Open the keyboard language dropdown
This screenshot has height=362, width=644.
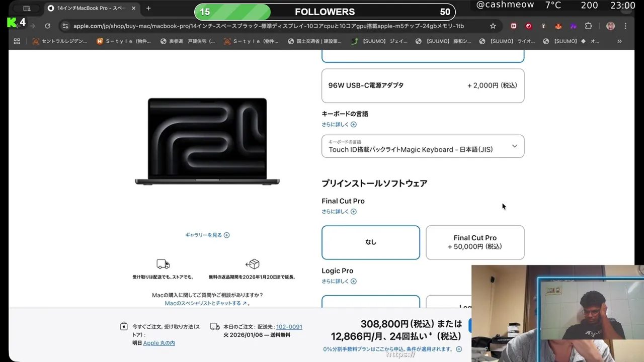[423, 146]
